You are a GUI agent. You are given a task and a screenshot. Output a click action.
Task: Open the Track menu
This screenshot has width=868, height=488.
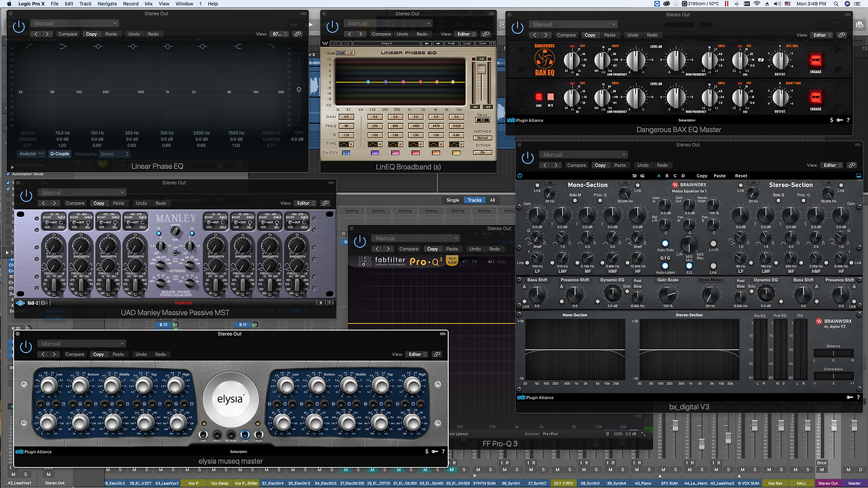pos(85,4)
